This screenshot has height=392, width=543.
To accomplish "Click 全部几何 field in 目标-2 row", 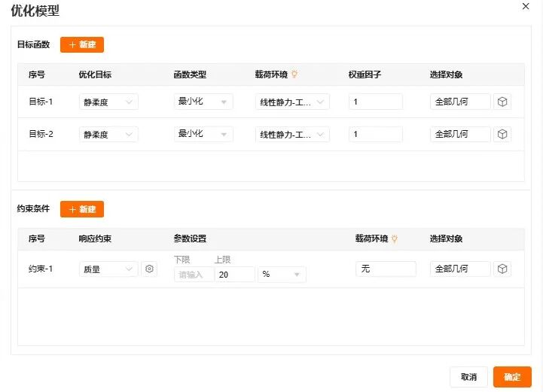I will (x=460, y=134).
